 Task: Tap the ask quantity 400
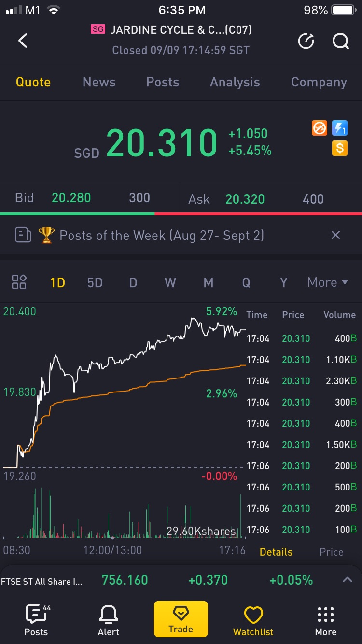click(313, 199)
